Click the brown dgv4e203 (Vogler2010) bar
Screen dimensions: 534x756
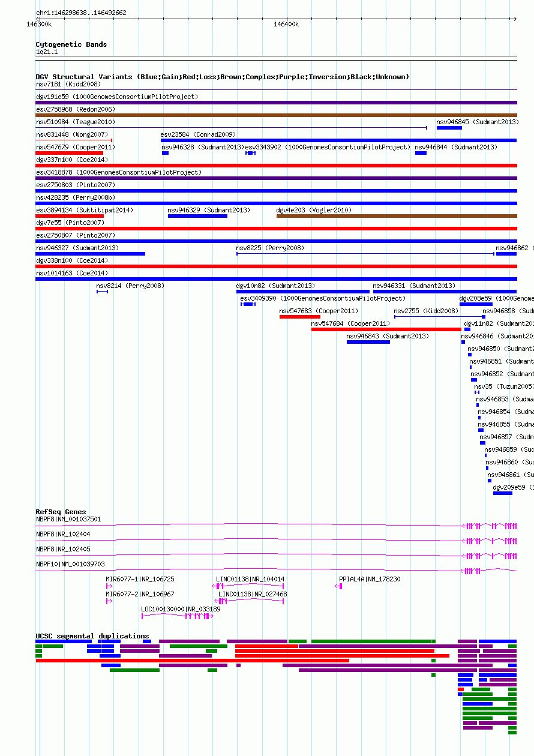click(397, 216)
